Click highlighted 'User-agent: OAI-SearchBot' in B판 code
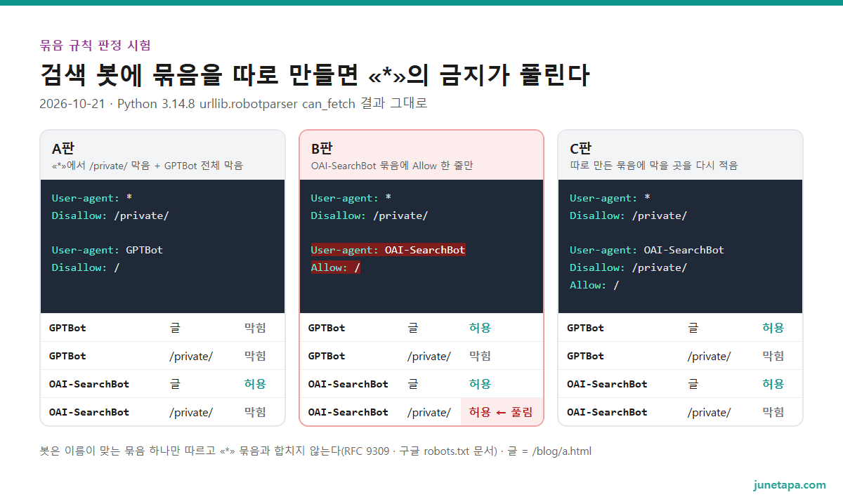This screenshot has height=504, width=843. click(x=388, y=250)
